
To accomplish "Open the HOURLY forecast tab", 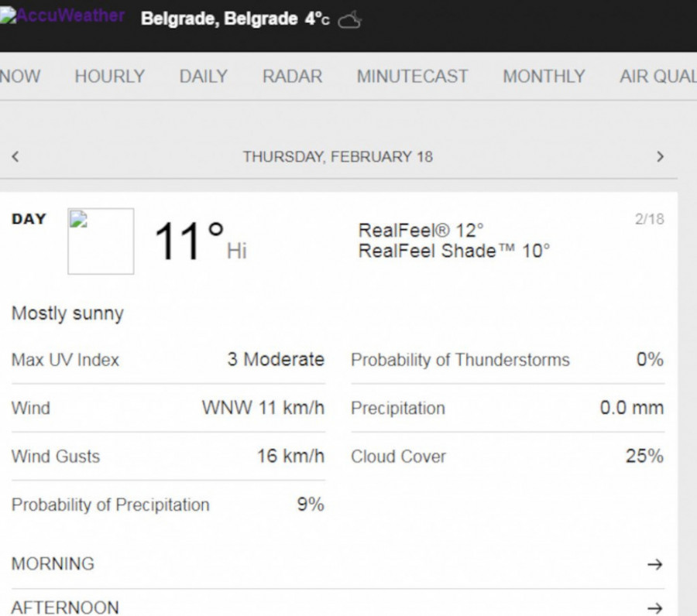I will coord(109,77).
